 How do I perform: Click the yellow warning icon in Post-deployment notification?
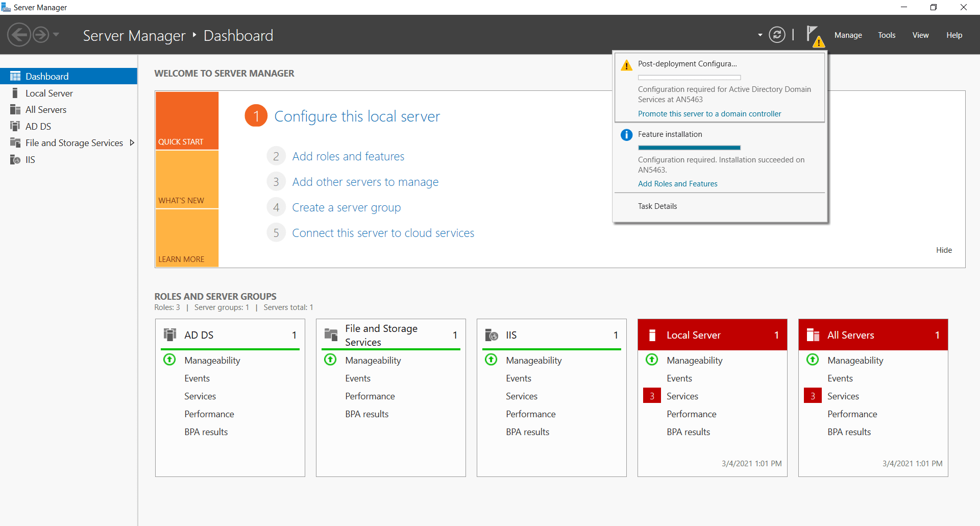pyautogui.click(x=626, y=65)
